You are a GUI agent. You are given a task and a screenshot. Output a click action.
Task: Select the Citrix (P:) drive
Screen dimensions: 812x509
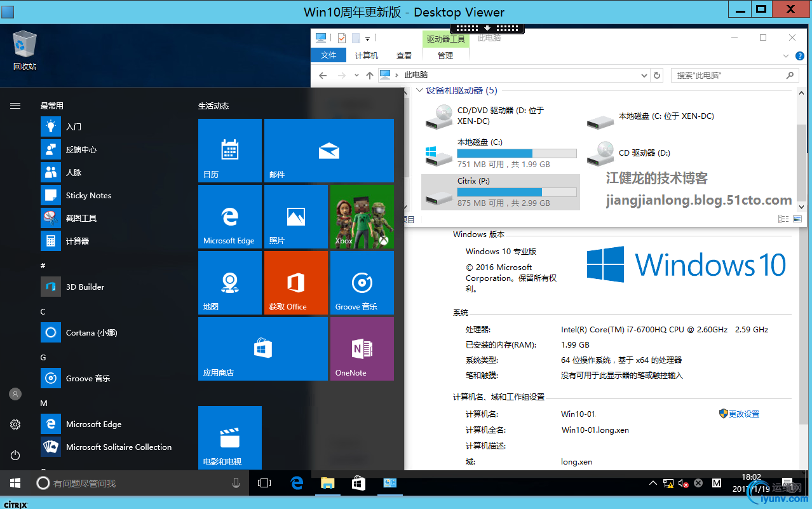[x=501, y=192]
